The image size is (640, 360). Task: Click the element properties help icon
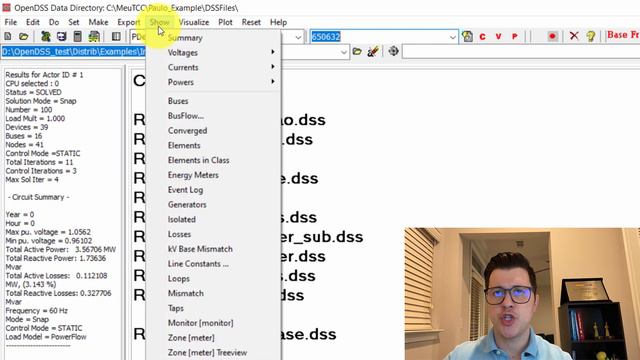tap(467, 37)
